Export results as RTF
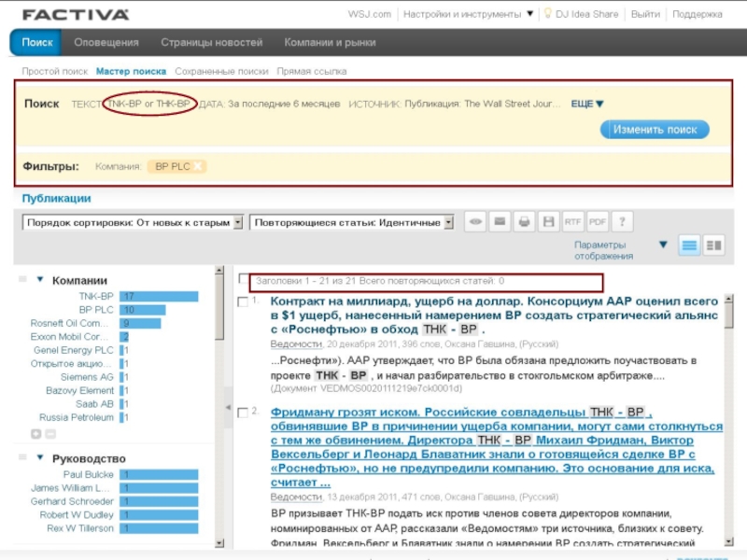Viewport: 747px width, 560px height. [572, 222]
